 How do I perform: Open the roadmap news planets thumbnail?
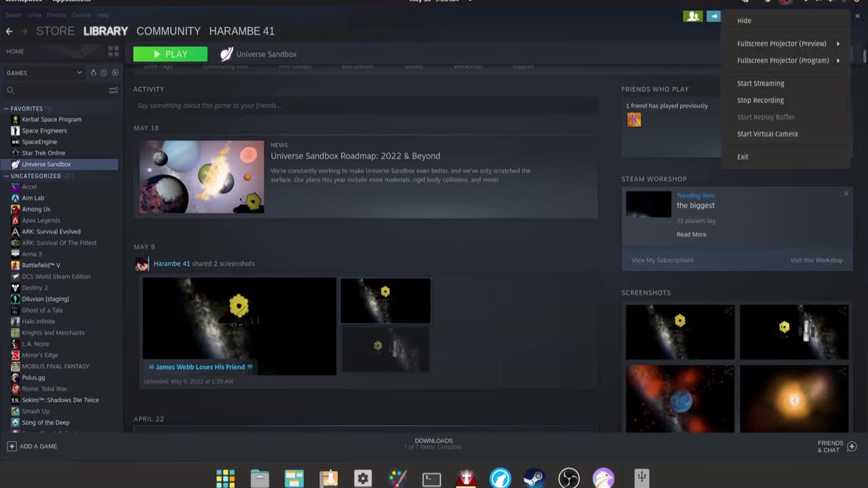201,177
